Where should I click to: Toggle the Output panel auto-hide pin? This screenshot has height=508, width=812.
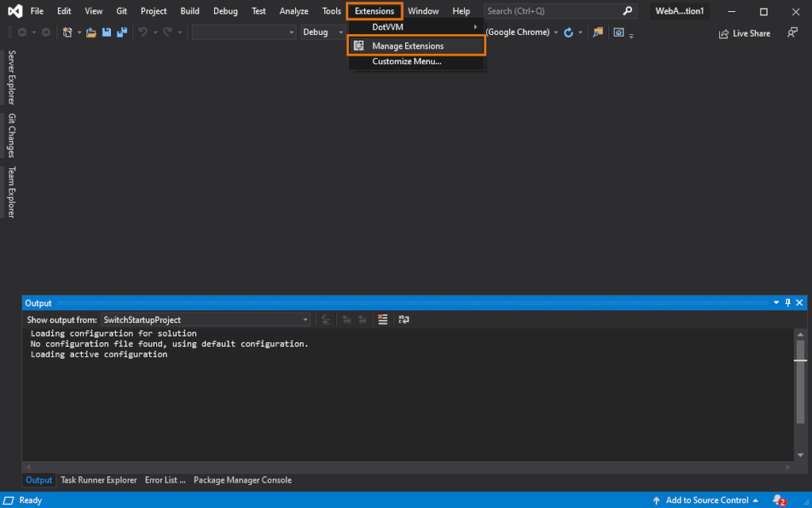pyautogui.click(x=787, y=303)
